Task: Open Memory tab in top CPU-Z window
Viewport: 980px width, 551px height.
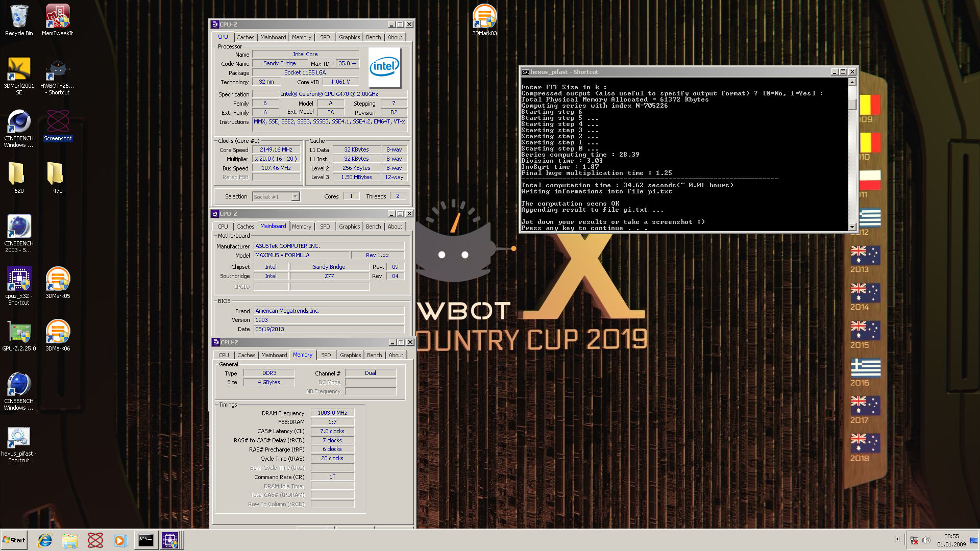Action: click(302, 37)
